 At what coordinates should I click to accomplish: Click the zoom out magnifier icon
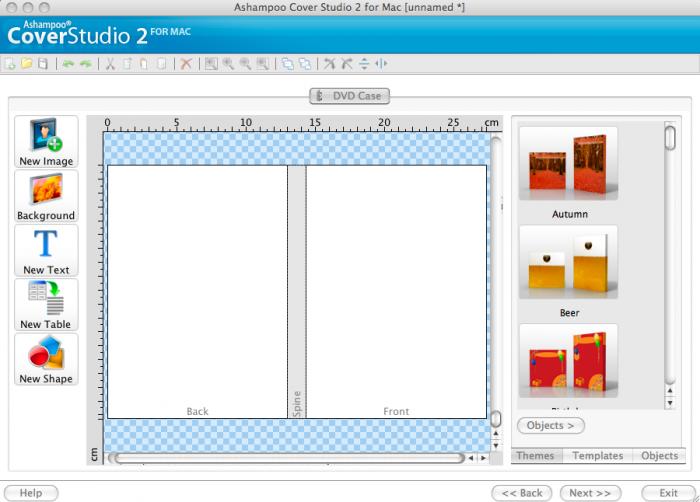click(245, 64)
